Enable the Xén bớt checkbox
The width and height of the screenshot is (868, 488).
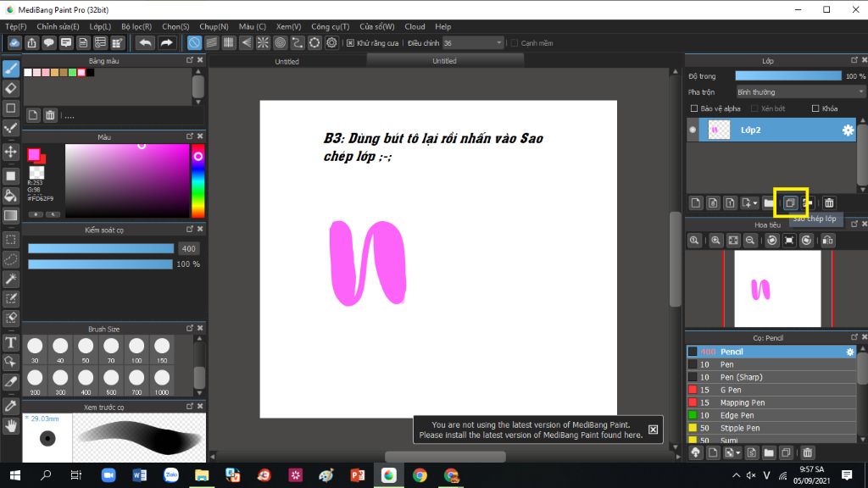point(754,108)
